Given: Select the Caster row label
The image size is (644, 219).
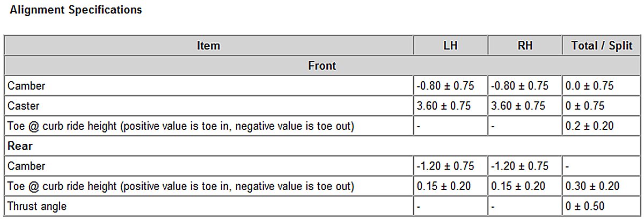Looking at the screenshot, I should click(24, 106).
